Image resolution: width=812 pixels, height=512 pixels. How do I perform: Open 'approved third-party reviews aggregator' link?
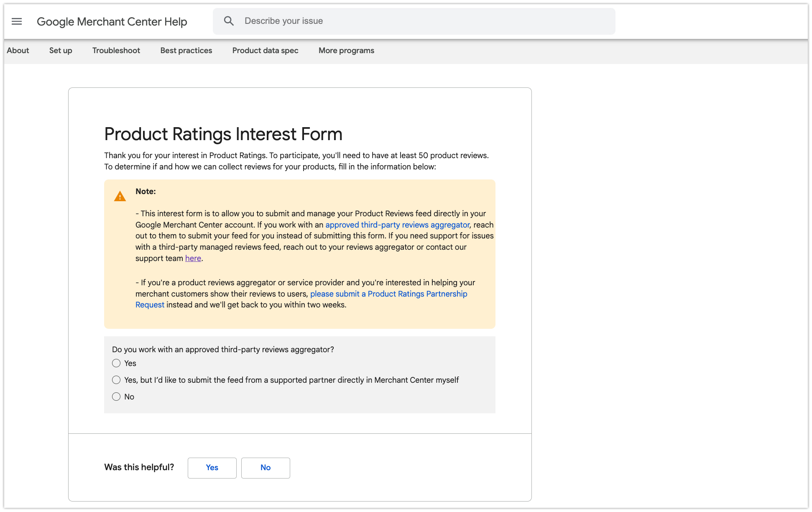(x=397, y=225)
